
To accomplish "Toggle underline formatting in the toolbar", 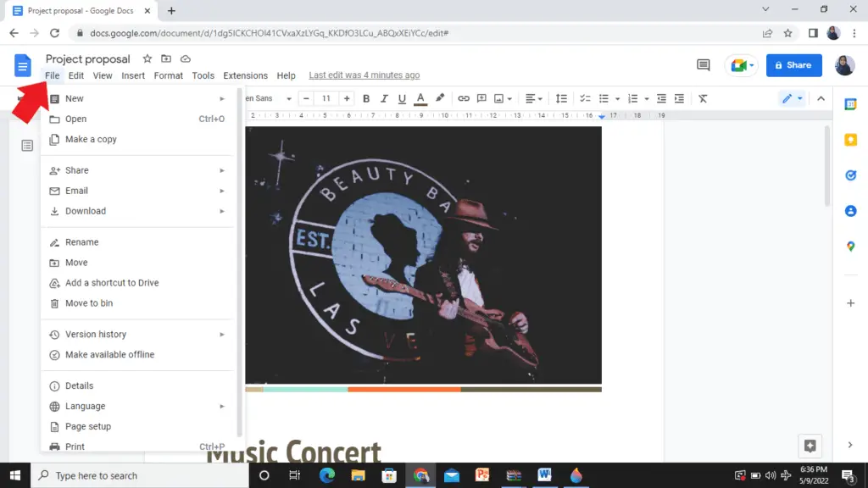I will (402, 98).
